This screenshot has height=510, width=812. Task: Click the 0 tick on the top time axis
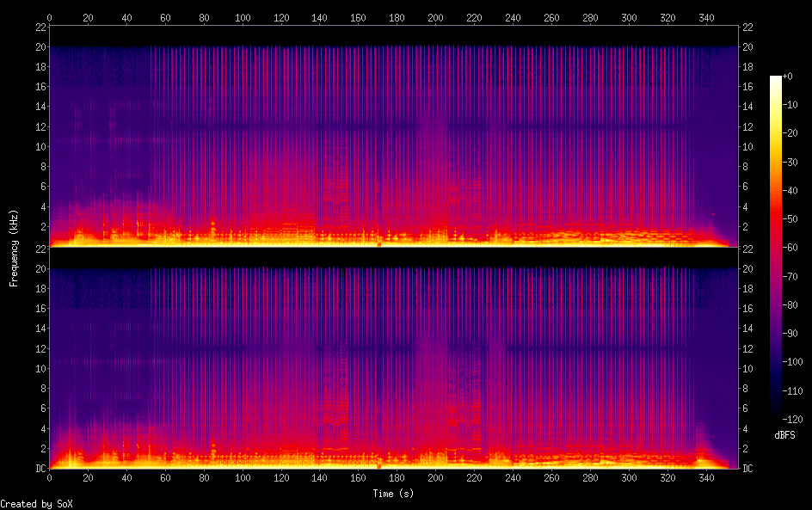[x=49, y=17]
